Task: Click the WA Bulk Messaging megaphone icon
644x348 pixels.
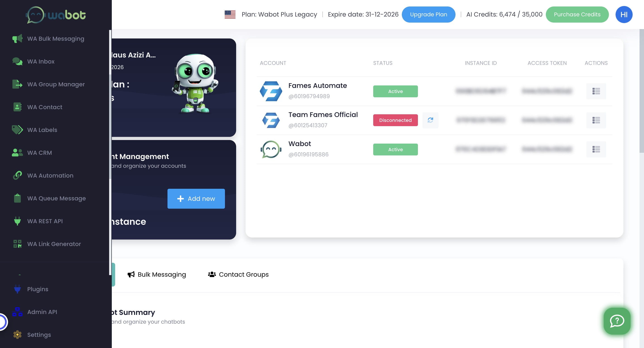Action: click(17, 39)
